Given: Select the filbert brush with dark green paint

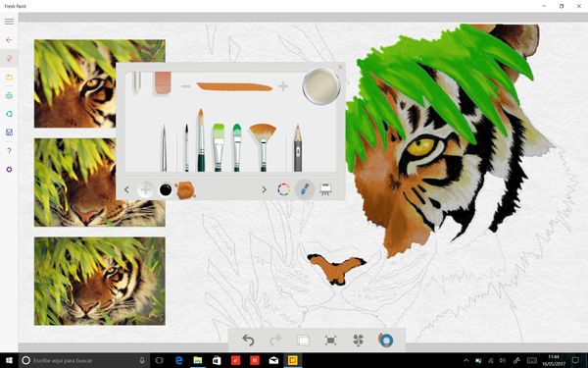Looking at the screenshot, I should coord(237,147).
